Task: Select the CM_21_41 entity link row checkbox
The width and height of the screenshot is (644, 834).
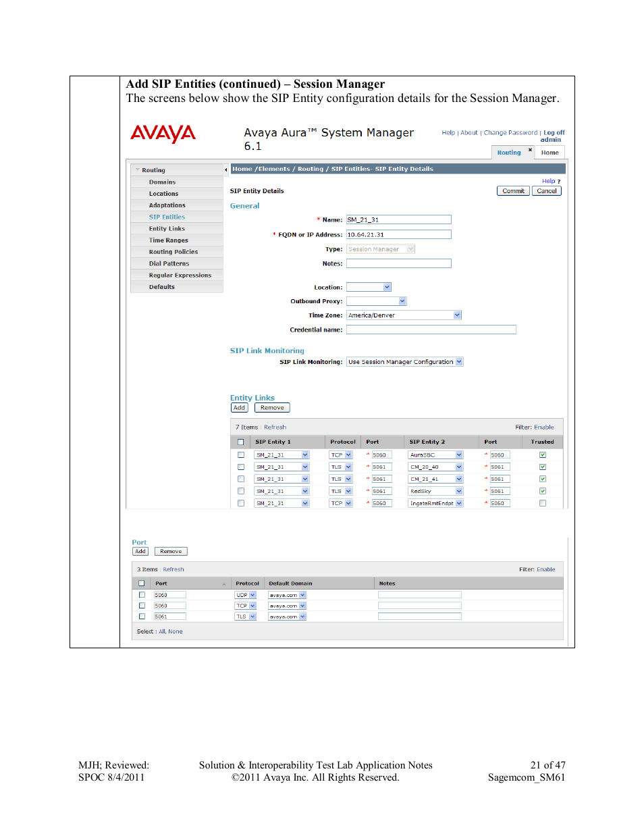Action: point(241,479)
